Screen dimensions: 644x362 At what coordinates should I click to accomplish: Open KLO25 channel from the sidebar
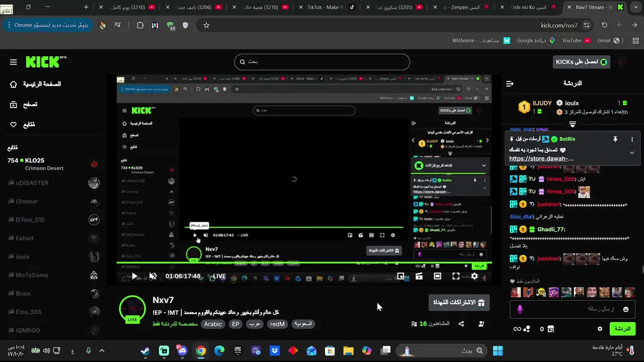[53, 164]
